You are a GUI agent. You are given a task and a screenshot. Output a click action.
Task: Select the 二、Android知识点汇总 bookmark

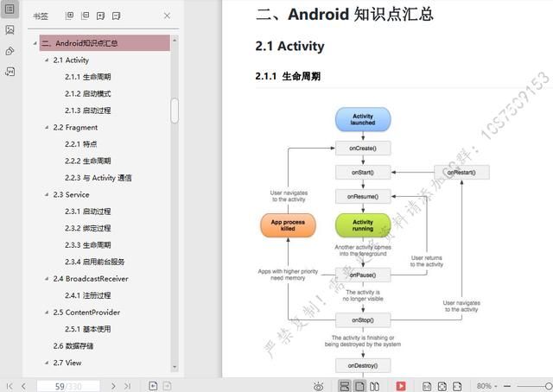click(x=105, y=43)
